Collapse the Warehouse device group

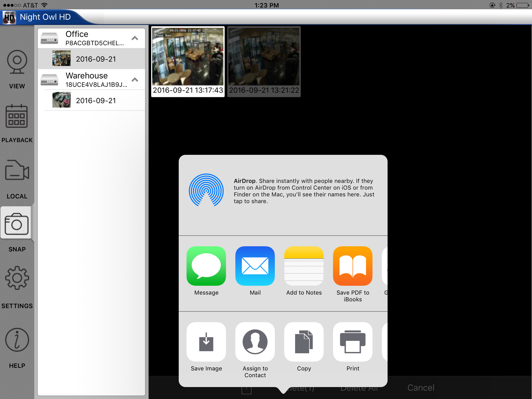pyautogui.click(x=135, y=80)
